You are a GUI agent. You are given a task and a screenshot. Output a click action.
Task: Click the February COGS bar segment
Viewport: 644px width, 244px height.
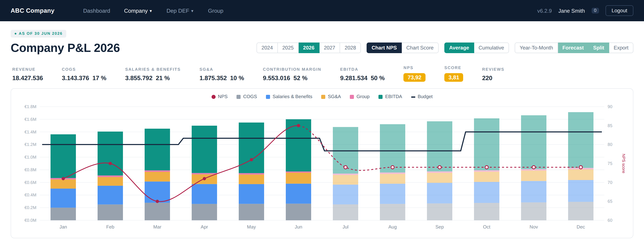coord(110,212)
